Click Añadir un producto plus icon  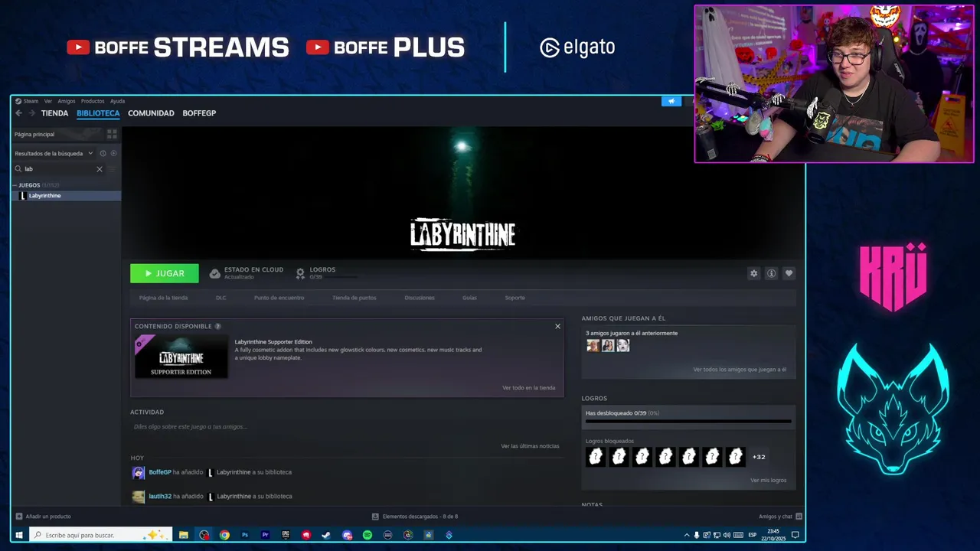pyautogui.click(x=19, y=517)
